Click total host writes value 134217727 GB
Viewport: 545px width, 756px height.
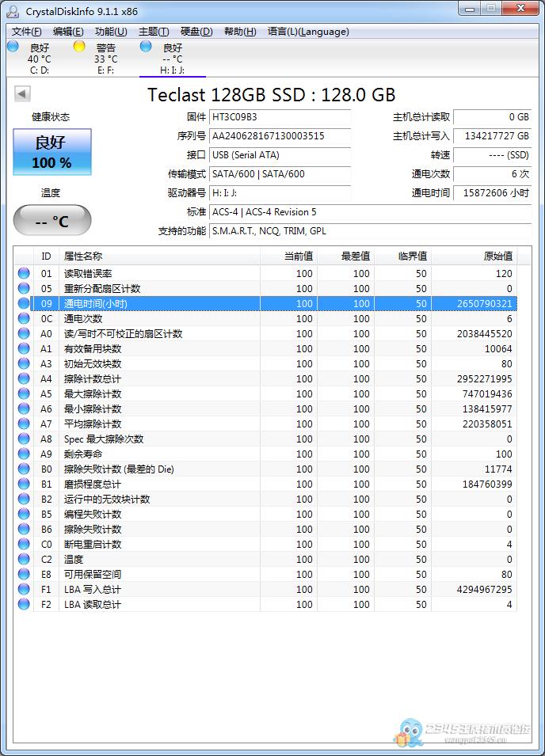(492, 136)
